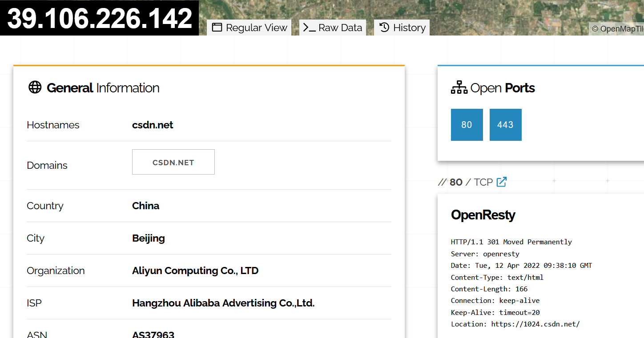Jump to open port 443

pyautogui.click(x=506, y=125)
